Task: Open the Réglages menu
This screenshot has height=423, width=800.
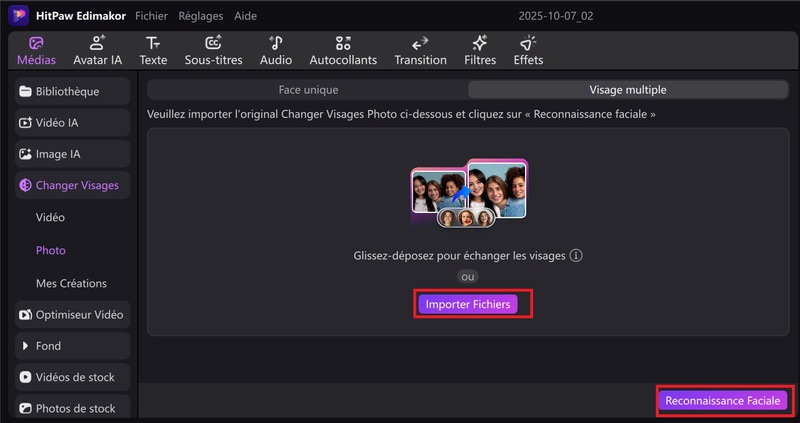Action: pos(201,16)
